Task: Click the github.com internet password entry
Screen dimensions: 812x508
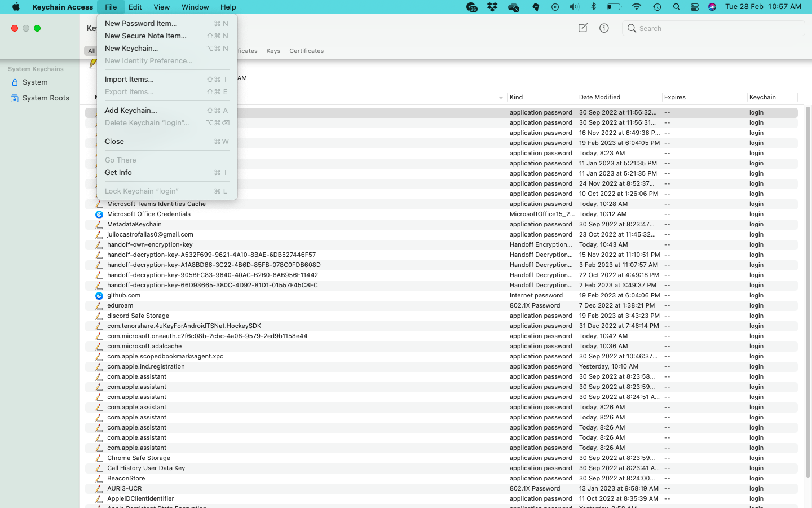Action: (x=124, y=295)
